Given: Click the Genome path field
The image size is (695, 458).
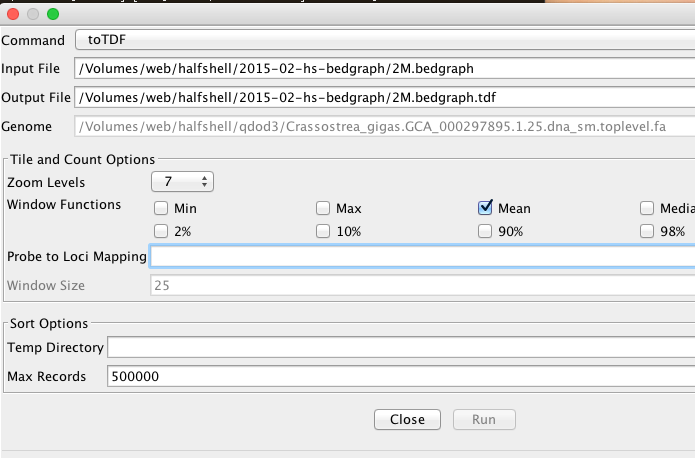Looking at the screenshot, I should [385, 127].
